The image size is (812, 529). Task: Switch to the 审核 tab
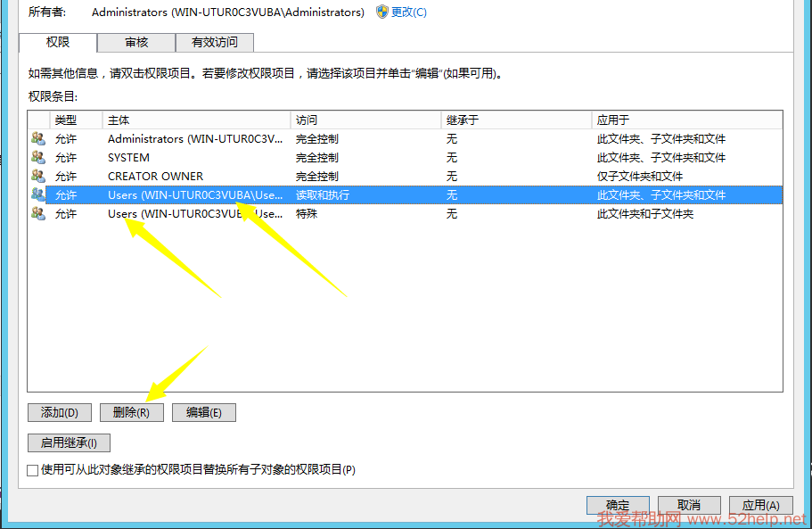click(x=136, y=42)
